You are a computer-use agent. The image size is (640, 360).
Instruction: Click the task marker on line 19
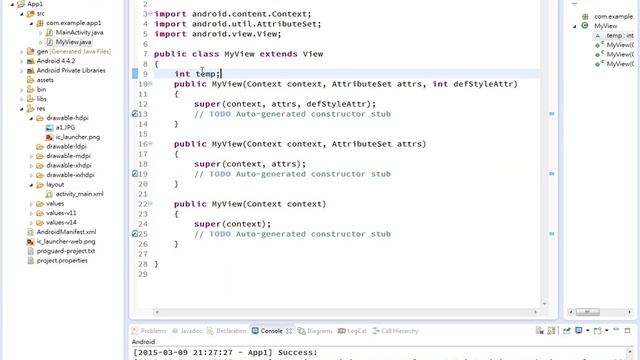pyautogui.click(x=135, y=174)
